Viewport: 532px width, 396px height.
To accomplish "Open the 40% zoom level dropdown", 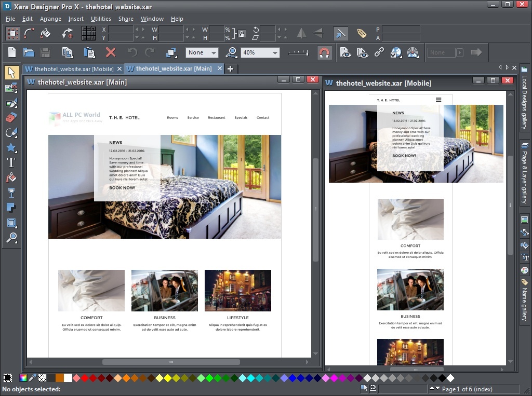I will click(276, 52).
